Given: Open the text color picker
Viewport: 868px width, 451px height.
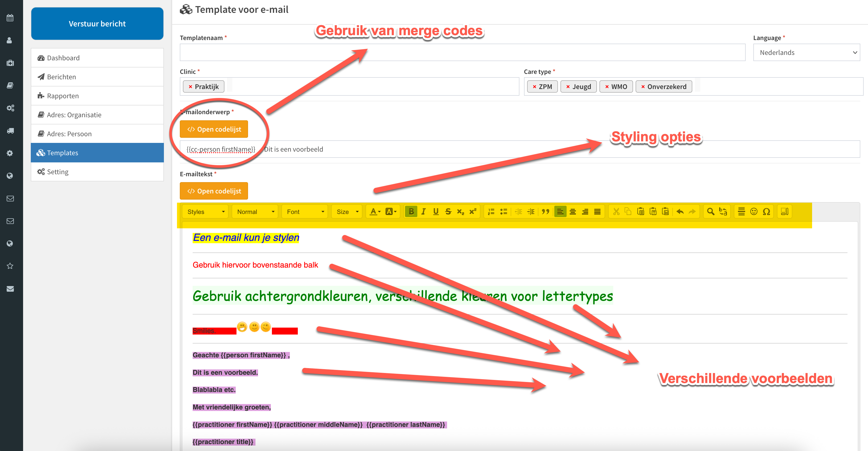Looking at the screenshot, I should pyautogui.click(x=375, y=212).
